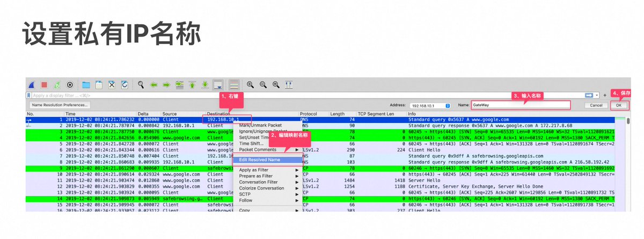The image size is (644, 239).
Task: Click the shark fin start capture icon
Action: pos(32,85)
